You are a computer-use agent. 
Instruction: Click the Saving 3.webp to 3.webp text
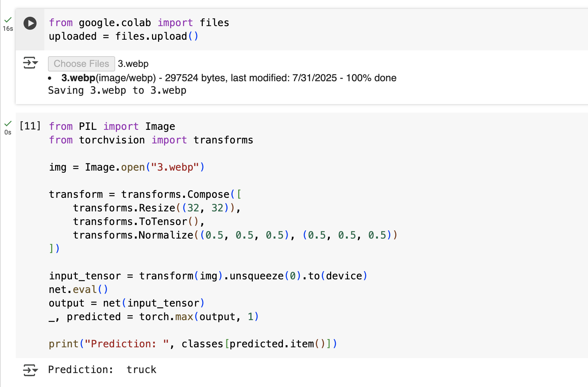pos(117,90)
